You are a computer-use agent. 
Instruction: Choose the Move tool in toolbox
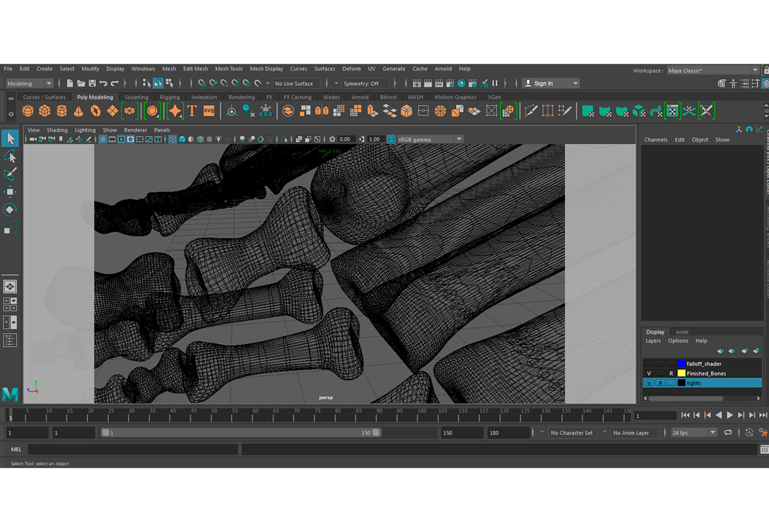point(10,192)
